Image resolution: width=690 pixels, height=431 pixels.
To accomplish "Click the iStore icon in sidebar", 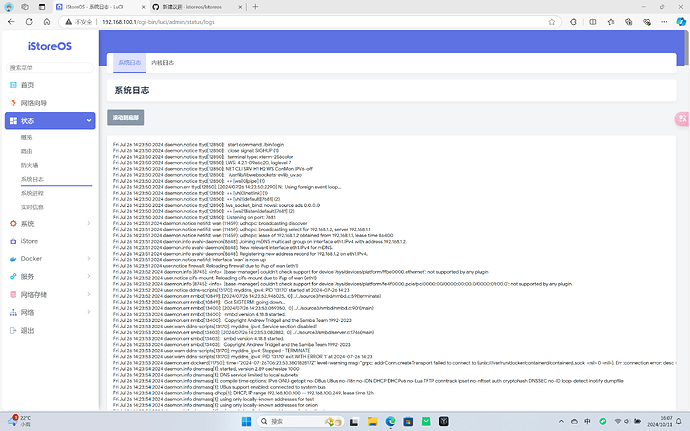I will [12, 242].
